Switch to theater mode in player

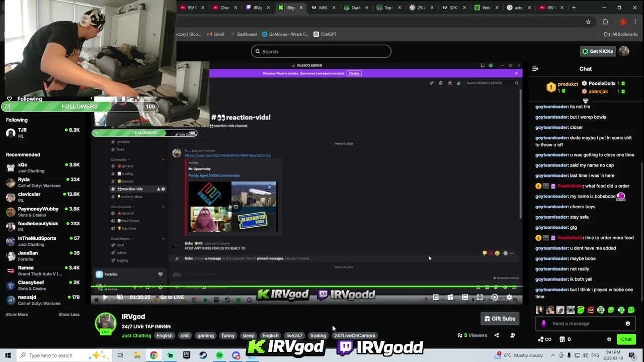465,298
